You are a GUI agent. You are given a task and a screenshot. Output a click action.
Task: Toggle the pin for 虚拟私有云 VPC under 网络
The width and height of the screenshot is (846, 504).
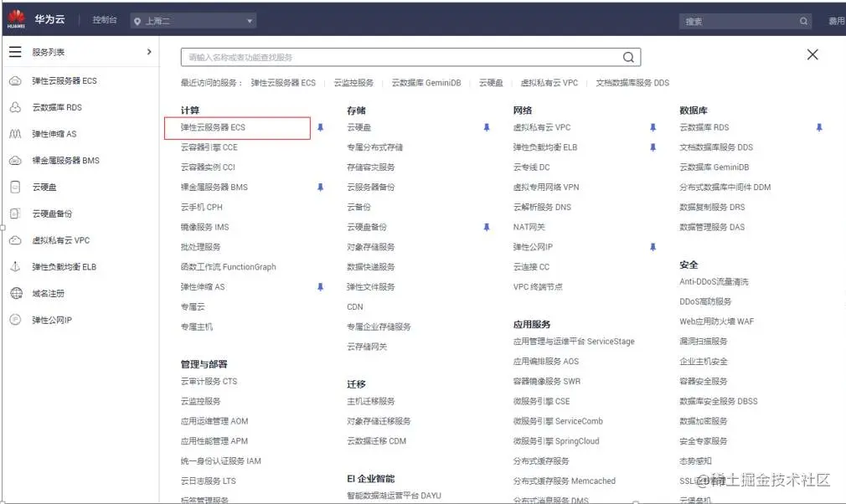point(653,127)
